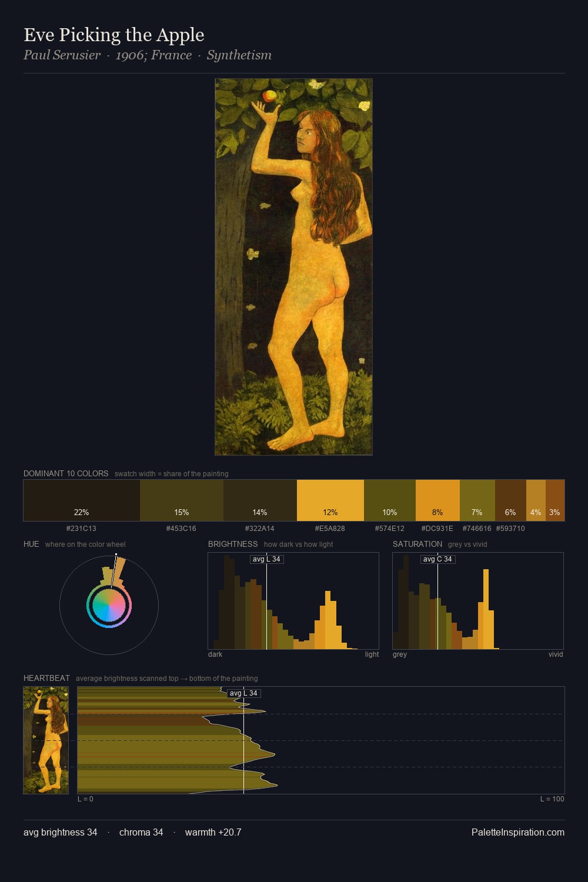Viewport: 588px width, 882px height.
Task: Choose the #E5A828 golden swatch (12%)
Action: (x=330, y=500)
